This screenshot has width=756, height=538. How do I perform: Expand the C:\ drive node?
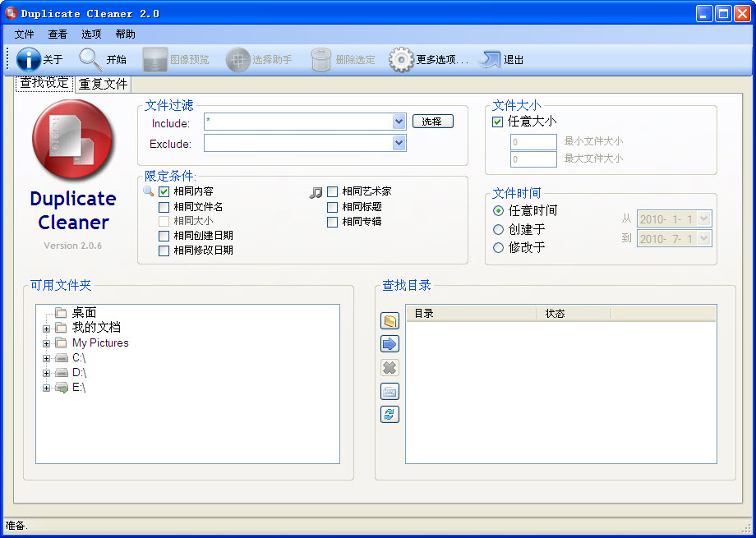(46, 359)
